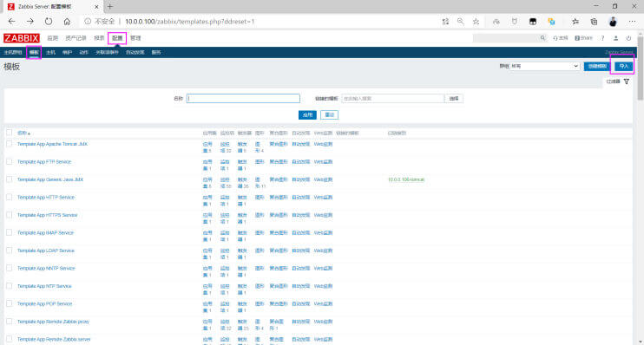Click the Zabbix global search box
The height and width of the screenshot is (345, 644).
(510, 38)
